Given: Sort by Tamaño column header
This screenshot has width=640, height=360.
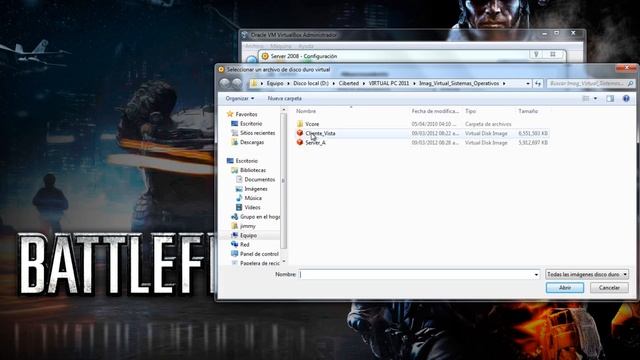Looking at the screenshot, I should 528,111.
